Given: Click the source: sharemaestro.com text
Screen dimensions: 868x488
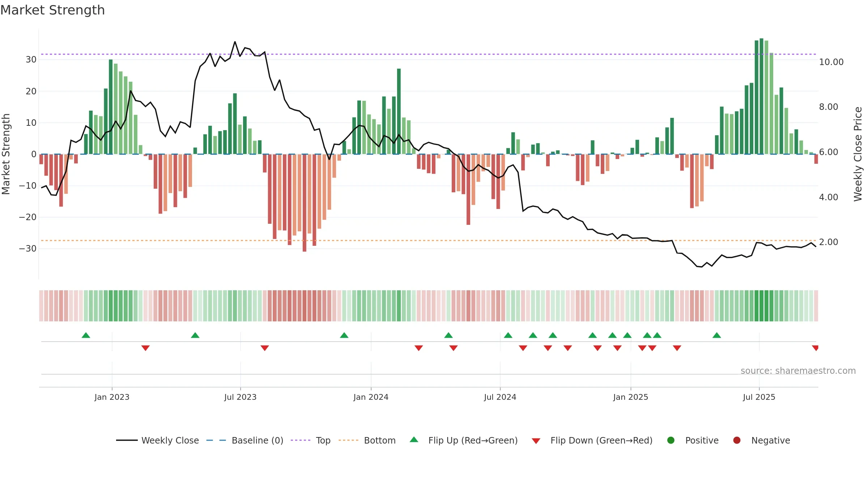Looking at the screenshot, I should point(798,371).
